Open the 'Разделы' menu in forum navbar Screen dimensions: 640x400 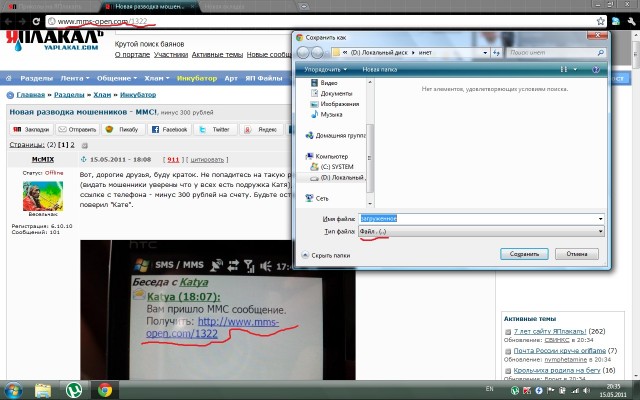click(36, 78)
